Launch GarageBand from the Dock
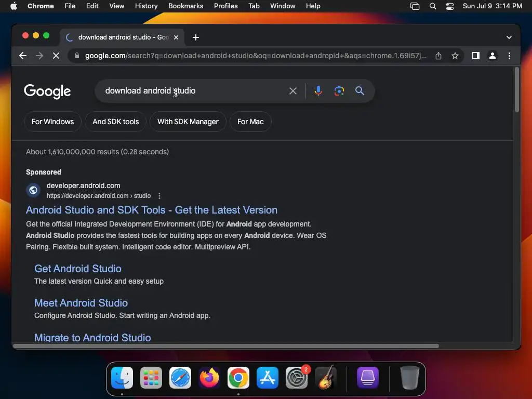This screenshot has height=399, width=532. point(326,378)
